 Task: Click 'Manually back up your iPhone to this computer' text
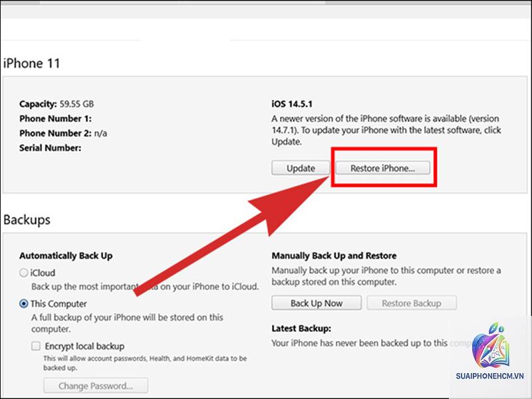pos(386,276)
